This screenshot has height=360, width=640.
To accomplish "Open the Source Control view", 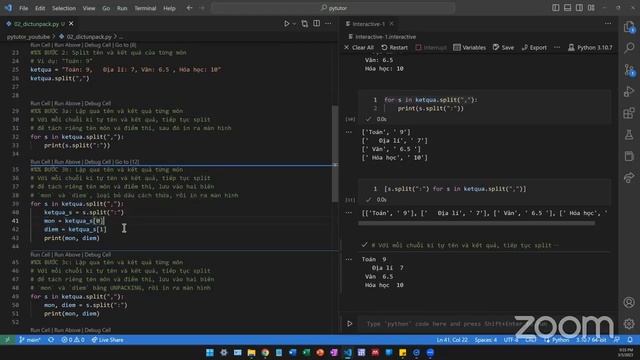I will point(629,70).
